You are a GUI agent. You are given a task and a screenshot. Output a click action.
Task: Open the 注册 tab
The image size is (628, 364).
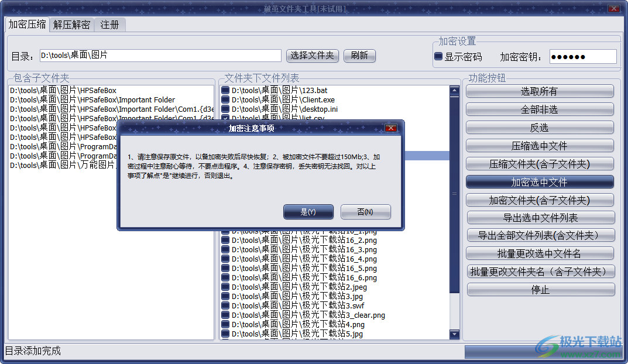(109, 25)
